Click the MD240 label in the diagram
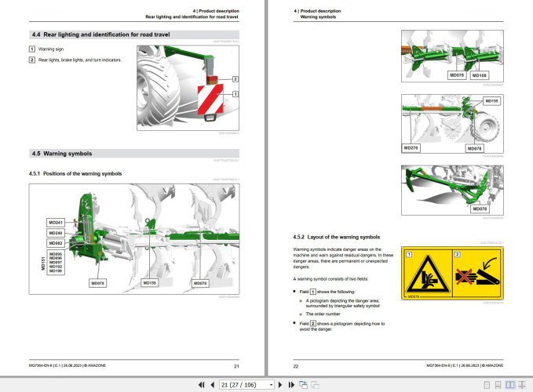This screenshot has width=533, height=392. click(x=56, y=233)
